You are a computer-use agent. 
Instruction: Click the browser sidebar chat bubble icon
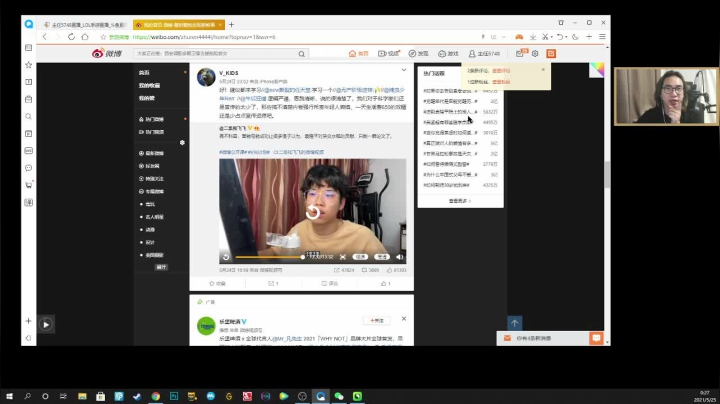(28, 168)
